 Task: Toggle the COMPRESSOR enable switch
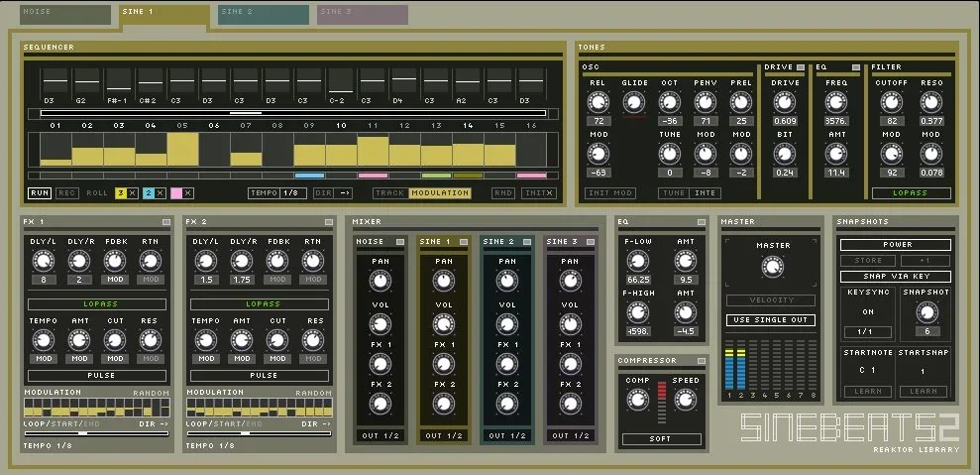[702, 360]
